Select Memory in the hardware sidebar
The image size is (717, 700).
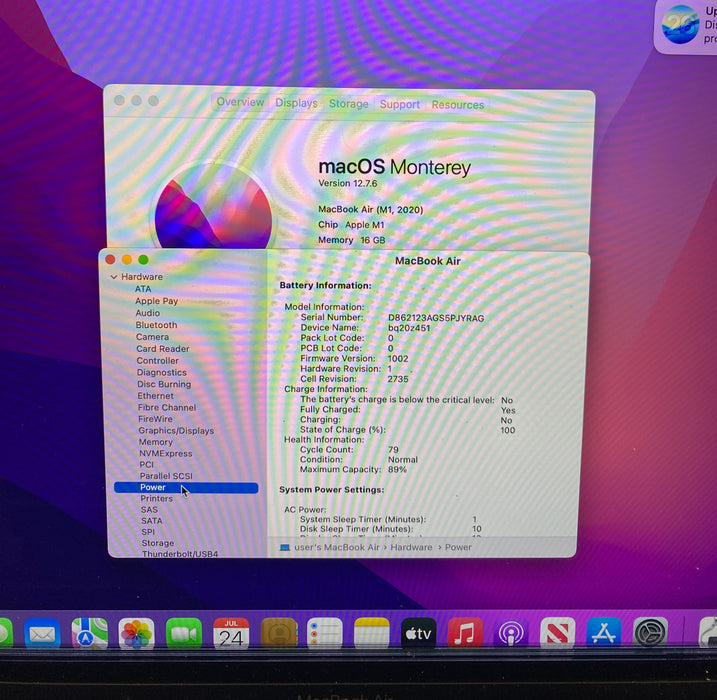coord(156,442)
